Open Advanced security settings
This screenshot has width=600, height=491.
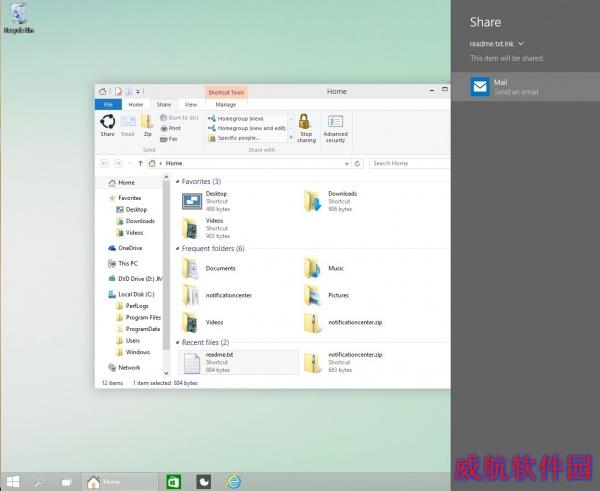[335, 129]
